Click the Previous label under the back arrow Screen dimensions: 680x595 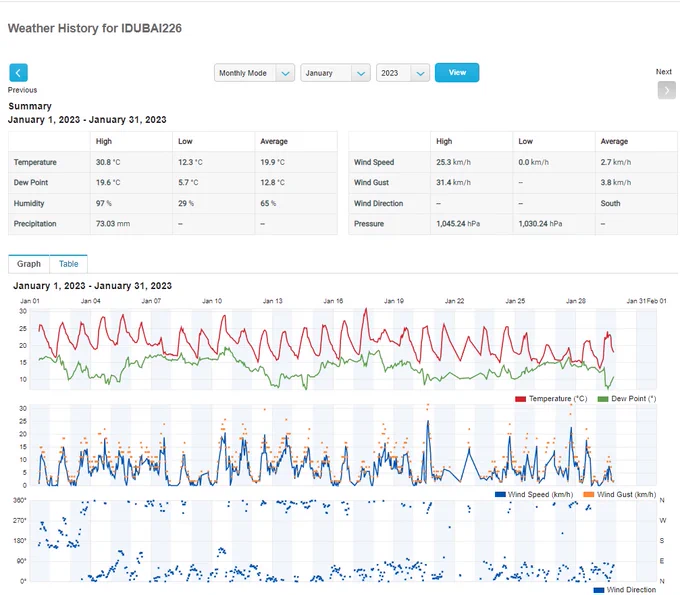tap(23, 90)
